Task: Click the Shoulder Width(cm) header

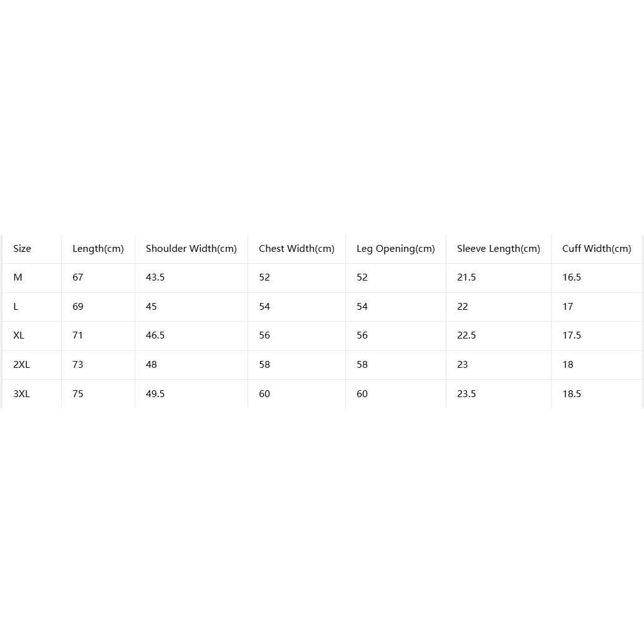Action: click(191, 249)
